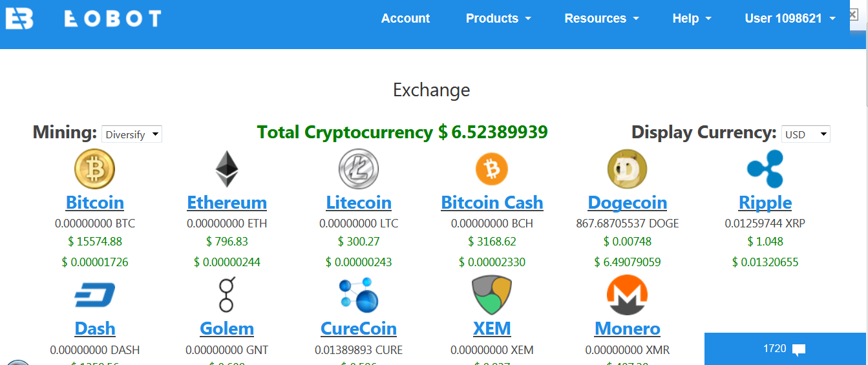This screenshot has width=868, height=365.
Task: Click the Ripple value $ 0.01320655
Action: [765, 262]
